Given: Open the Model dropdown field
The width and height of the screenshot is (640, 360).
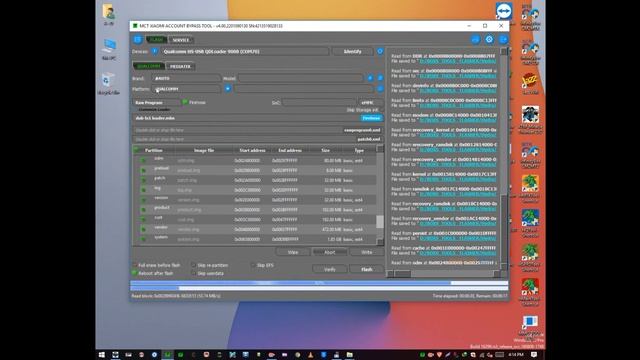Looking at the screenshot, I should [301, 78].
